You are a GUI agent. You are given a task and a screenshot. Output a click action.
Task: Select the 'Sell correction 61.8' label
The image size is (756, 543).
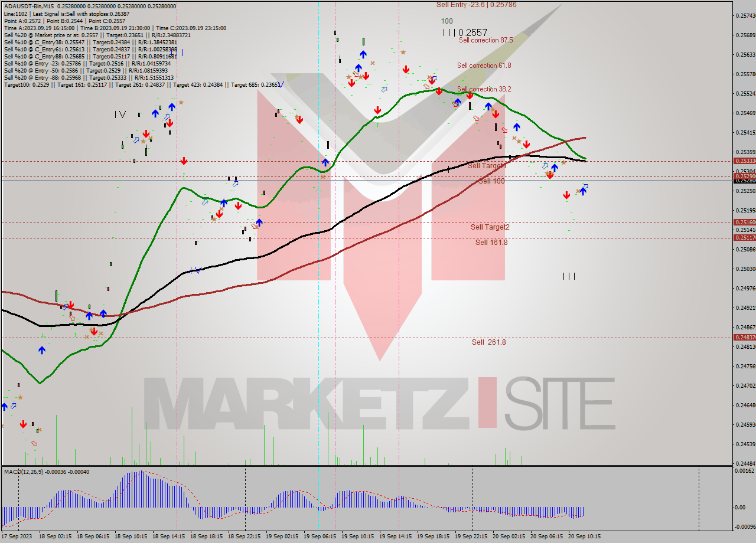click(x=484, y=66)
